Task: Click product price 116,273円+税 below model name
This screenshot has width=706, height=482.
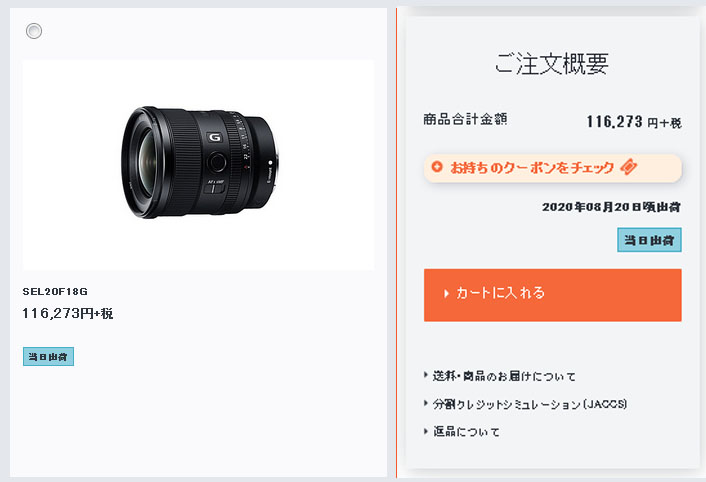Action: click(68, 313)
